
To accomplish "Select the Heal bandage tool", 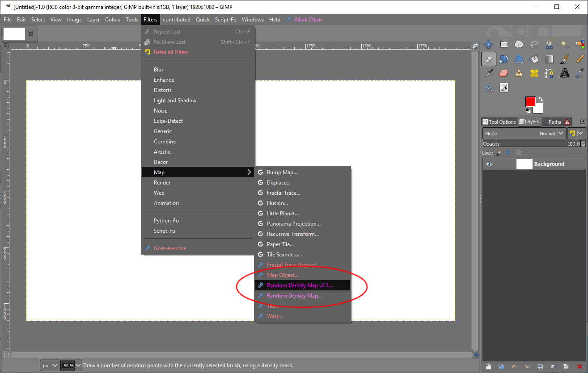I will pyautogui.click(x=534, y=73).
